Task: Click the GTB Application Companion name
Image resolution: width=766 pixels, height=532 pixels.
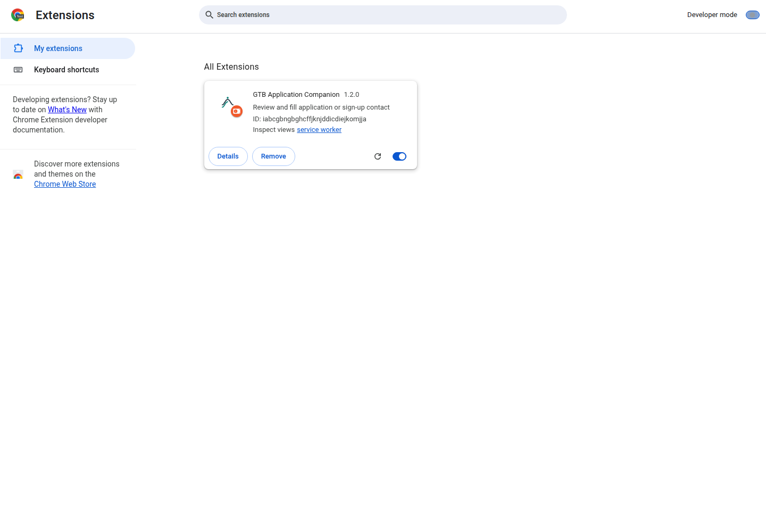Action: coord(296,95)
